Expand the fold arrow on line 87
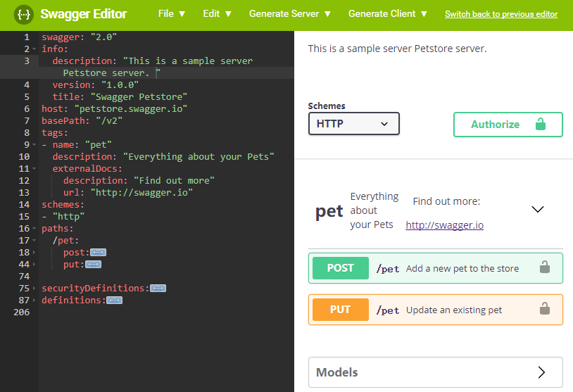The image size is (573, 392). click(34, 301)
